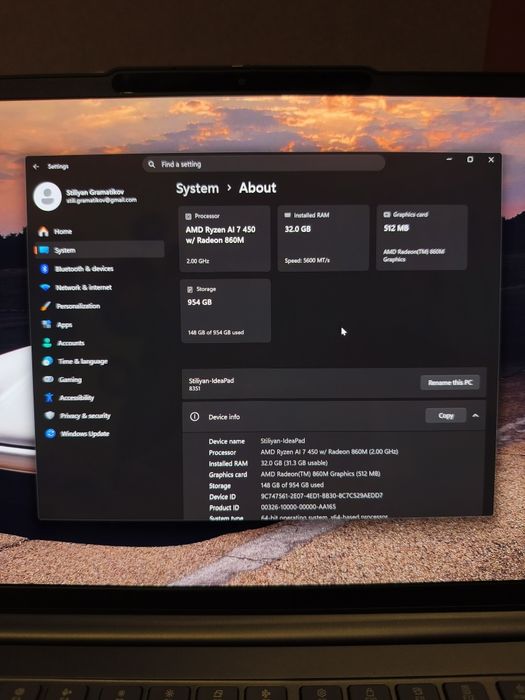
Task: Click the Device info circle icon
Action: [x=195, y=417]
